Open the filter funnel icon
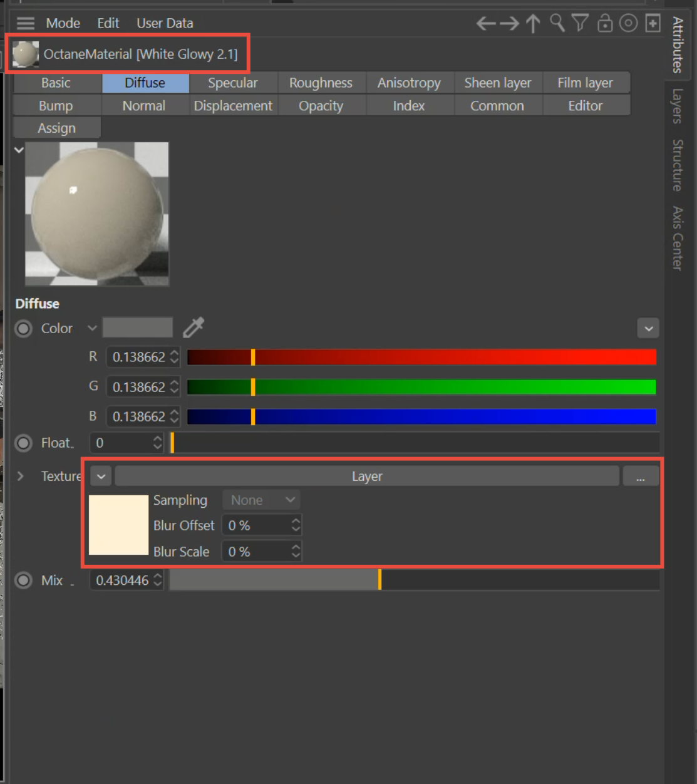The width and height of the screenshot is (697, 784). coord(580,23)
